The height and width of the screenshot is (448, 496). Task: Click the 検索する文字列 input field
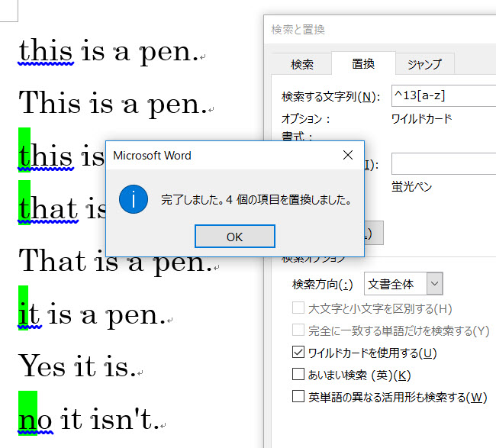(x=443, y=96)
